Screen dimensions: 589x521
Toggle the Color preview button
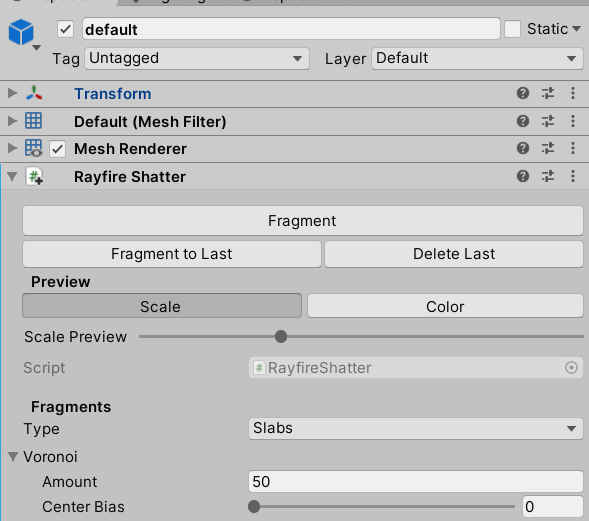445,306
